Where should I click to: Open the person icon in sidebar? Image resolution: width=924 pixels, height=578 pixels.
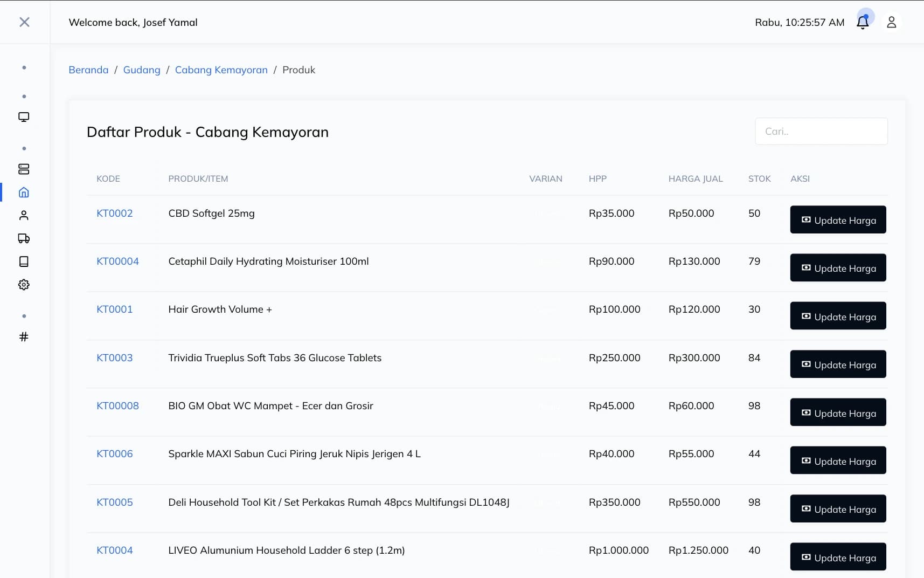coord(24,216)
